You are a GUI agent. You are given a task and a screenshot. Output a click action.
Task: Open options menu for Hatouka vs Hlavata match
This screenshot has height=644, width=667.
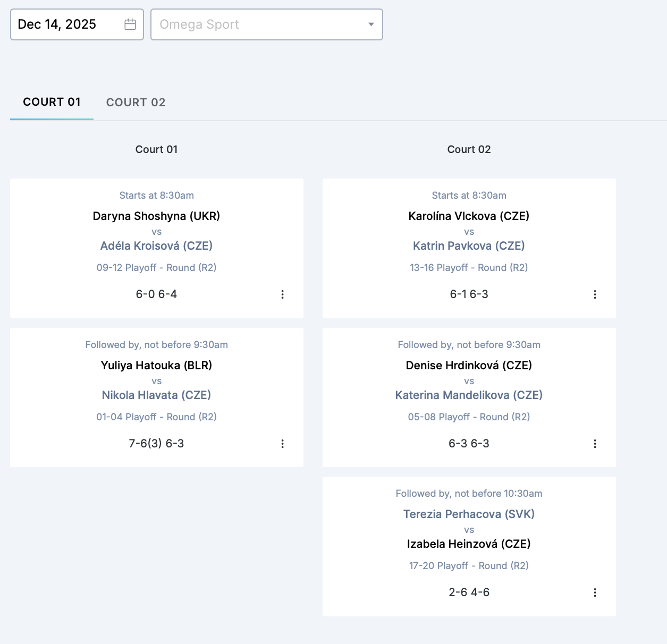click(x=282, y=444)
